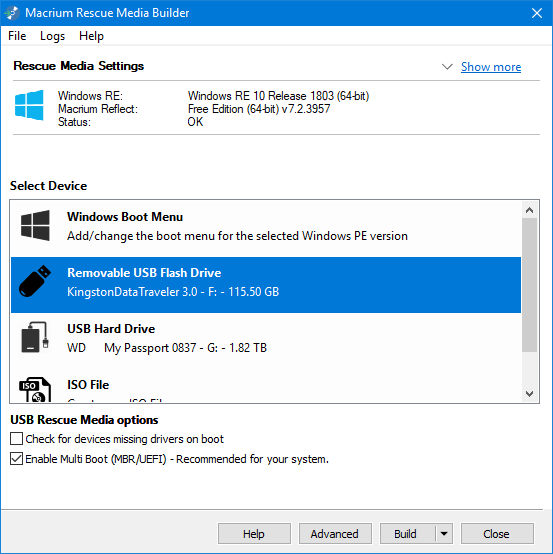This screenshot has height=554, width=553.
Task: Click the Close button at bottom
Action: pos(497,534)
